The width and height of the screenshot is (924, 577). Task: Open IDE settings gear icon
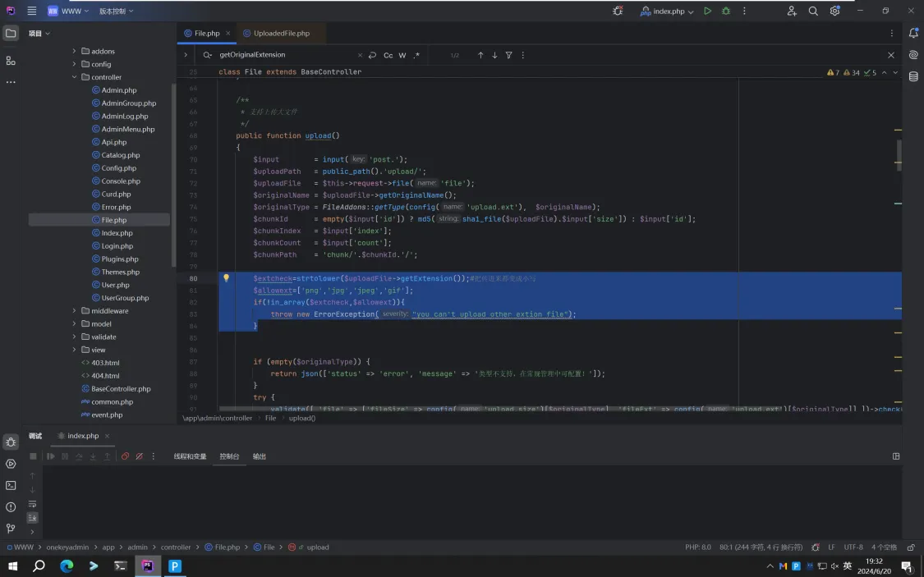(834, 11)
